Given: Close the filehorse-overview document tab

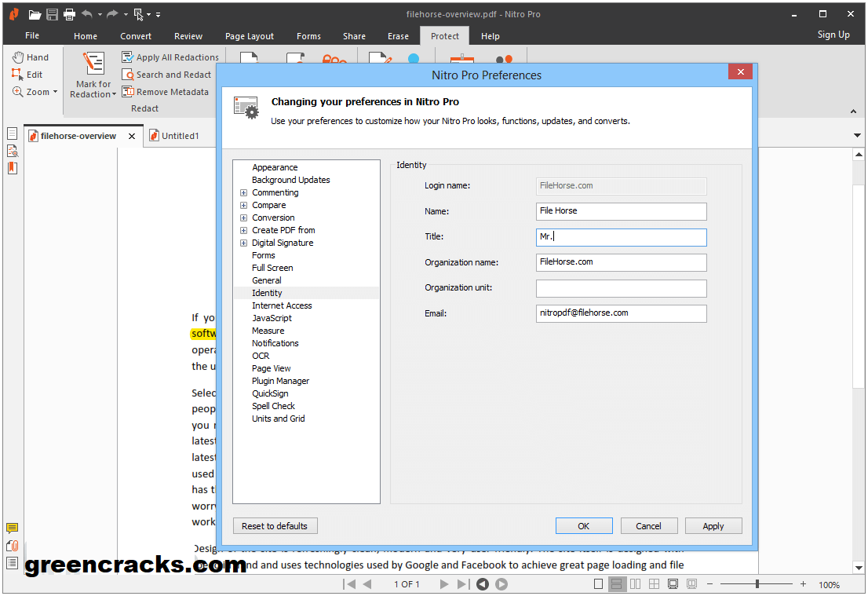Looking at the screenshot, I should (x=132, y=137).
